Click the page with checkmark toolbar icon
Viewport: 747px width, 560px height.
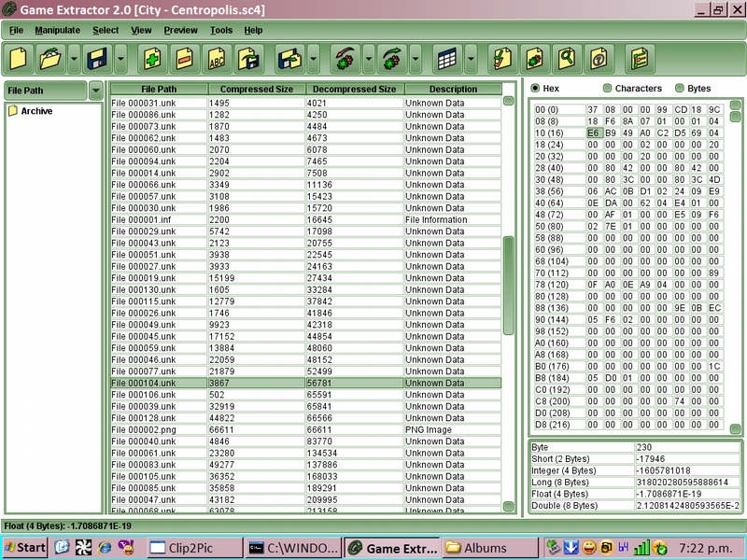[502, 59]
